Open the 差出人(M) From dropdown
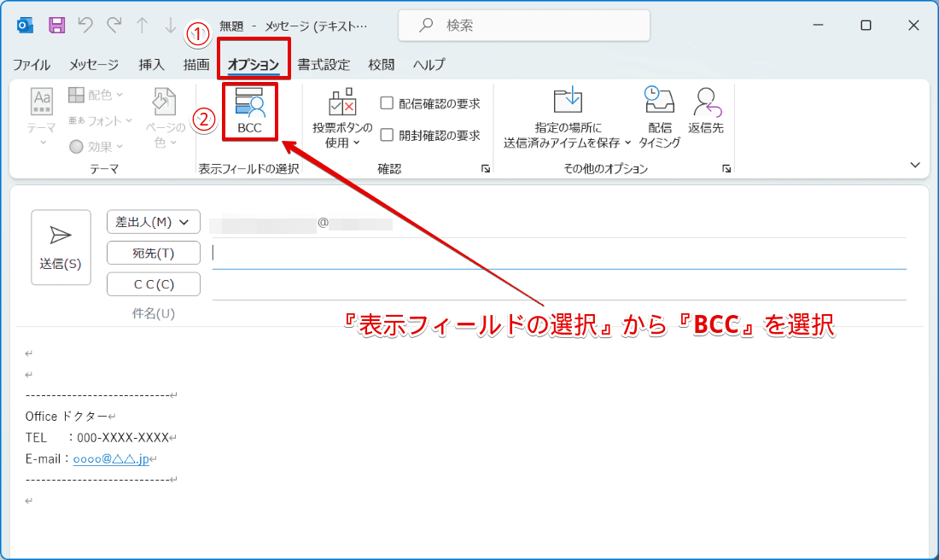 [153, 221]
